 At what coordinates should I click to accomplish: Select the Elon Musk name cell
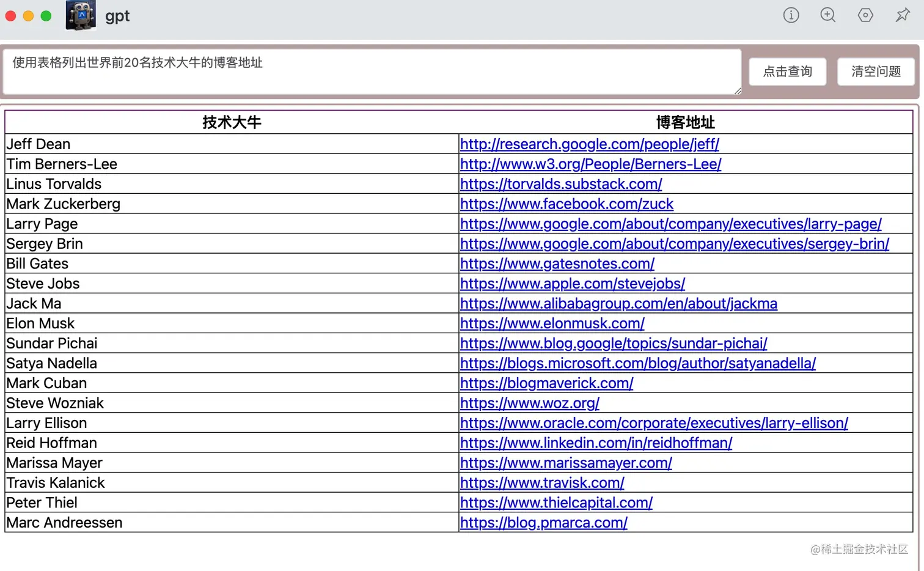232,323
